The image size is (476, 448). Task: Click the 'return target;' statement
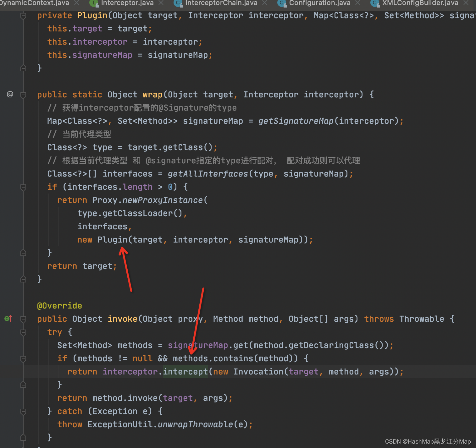(82, 266)
